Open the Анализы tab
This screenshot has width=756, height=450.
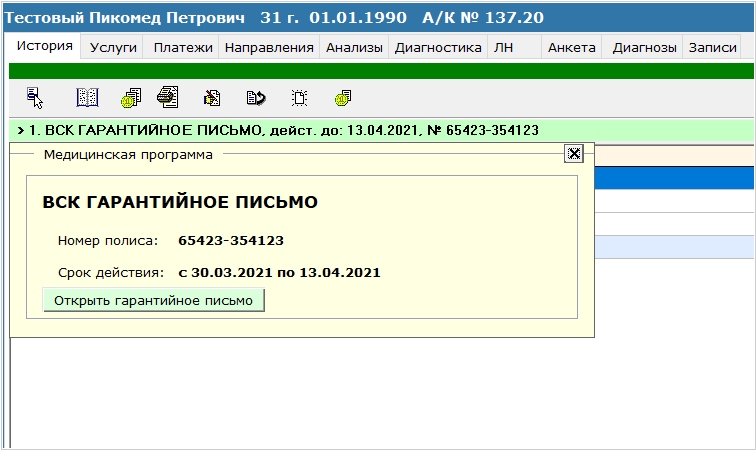pos(354,47)
